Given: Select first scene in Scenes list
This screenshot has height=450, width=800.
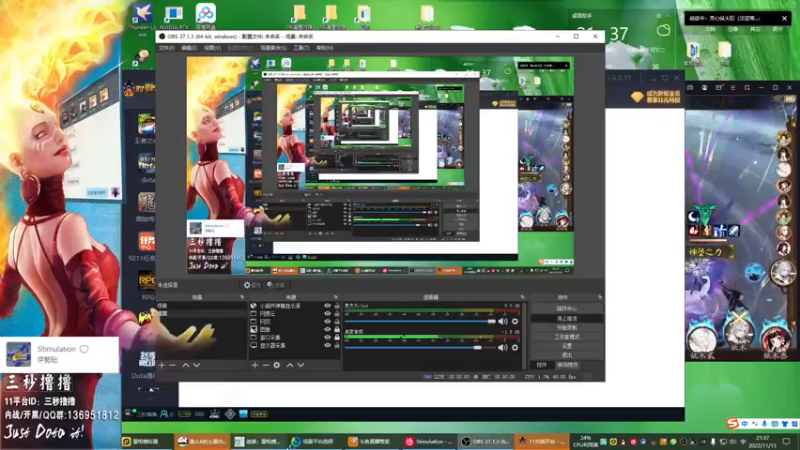Looking at the screenshot, I should click(x=201, y=306).
